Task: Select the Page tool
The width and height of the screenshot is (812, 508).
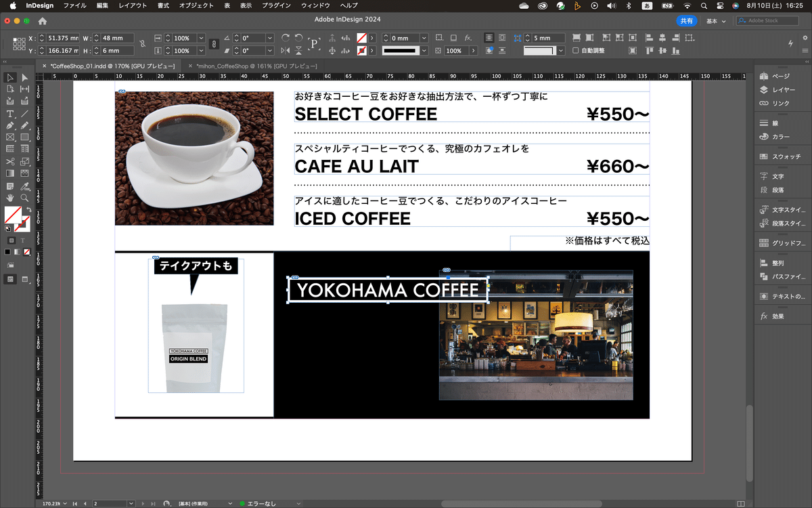Action: coord(10,89)
